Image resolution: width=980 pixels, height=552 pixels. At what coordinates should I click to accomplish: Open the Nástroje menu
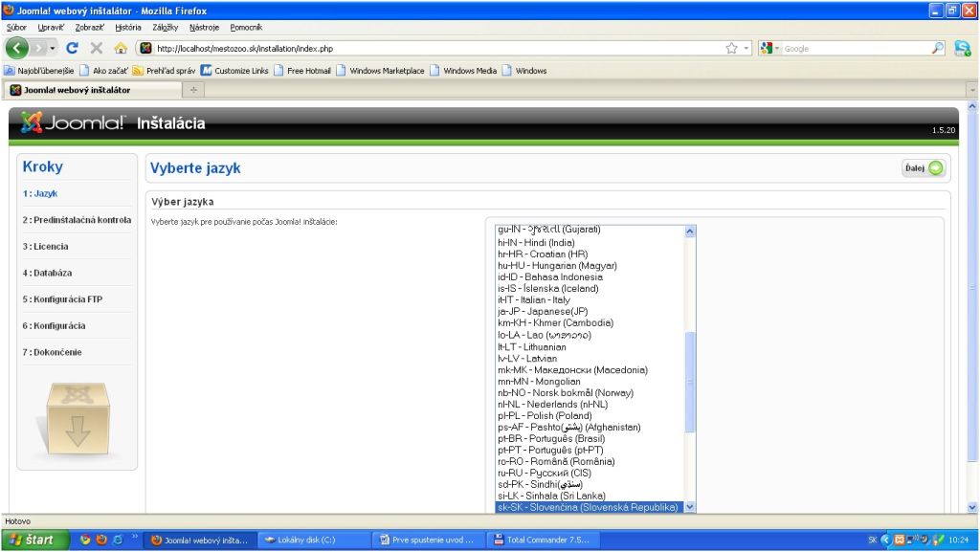[205, 28]
